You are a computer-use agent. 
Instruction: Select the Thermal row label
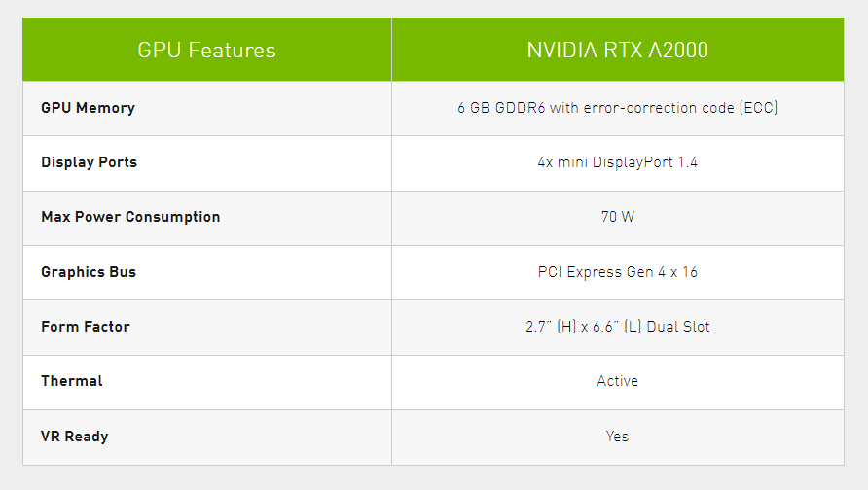tap(71, 381)
